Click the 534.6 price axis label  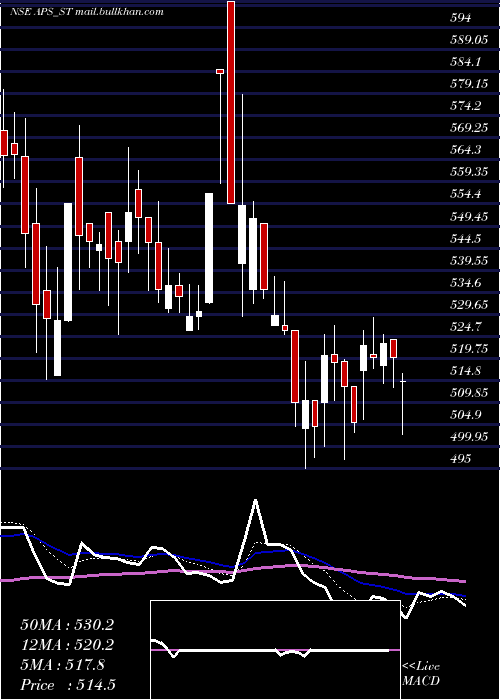465,282
